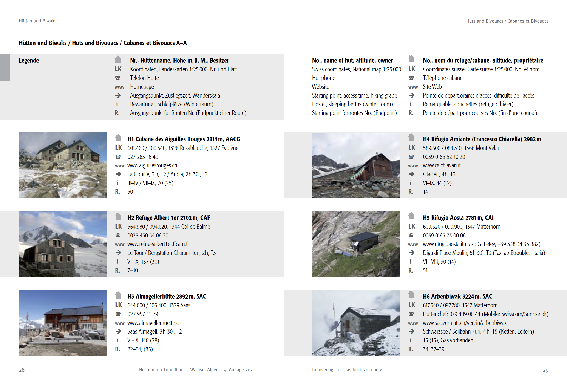
Task: Click the arrow icon before Le Tour / Bergstation Charamillon
Action: [x=118, y=253]
